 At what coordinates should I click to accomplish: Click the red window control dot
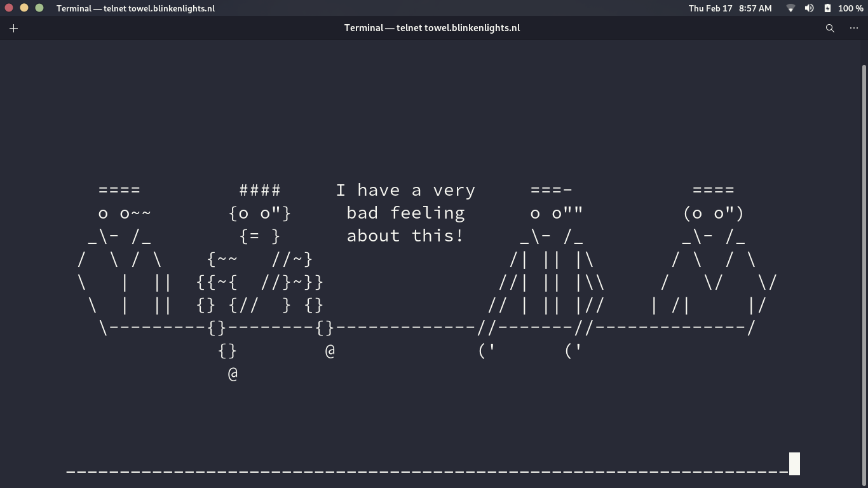(x=9, y=8)
